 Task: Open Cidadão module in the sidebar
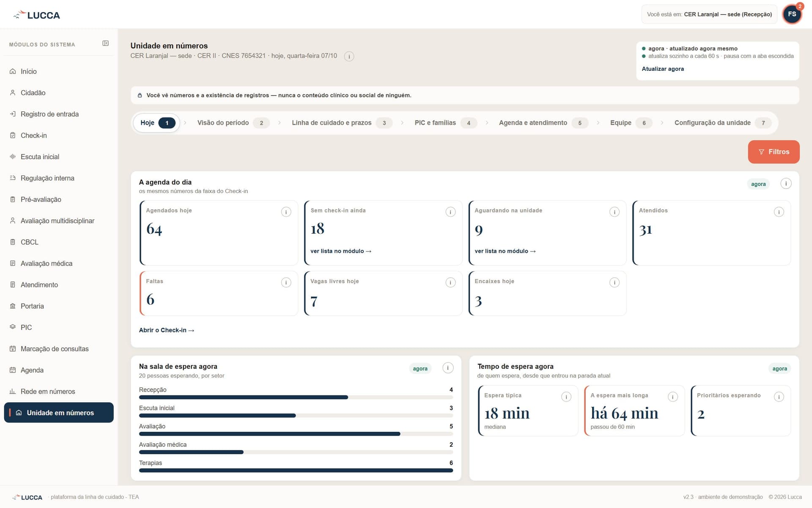tap(59, 93)
